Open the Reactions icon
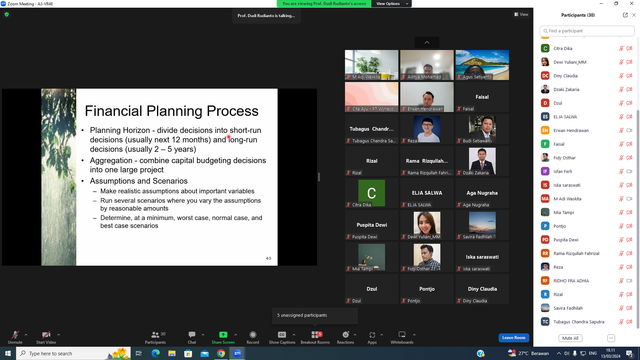640x360 pixels. click(345, 335)
